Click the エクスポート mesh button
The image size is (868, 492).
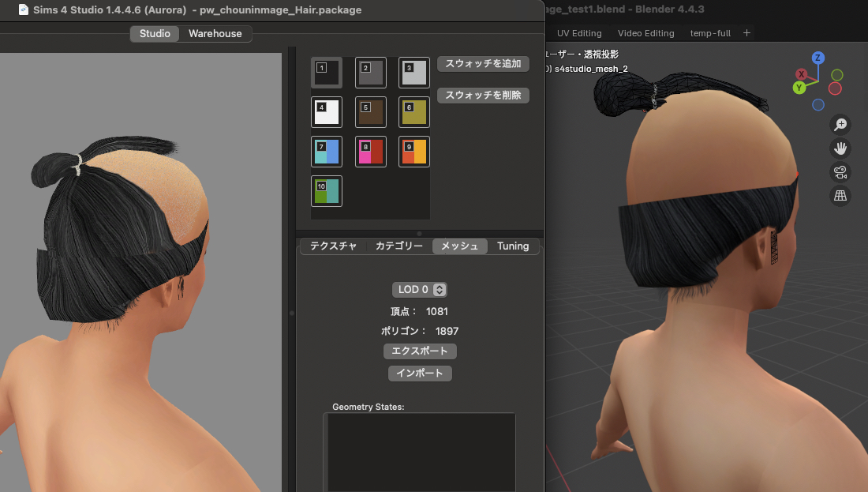[x=420, y=351]
